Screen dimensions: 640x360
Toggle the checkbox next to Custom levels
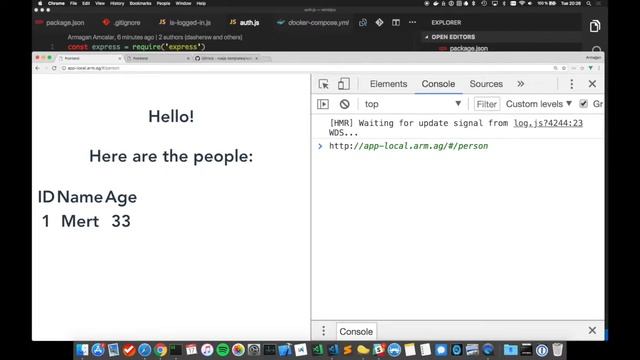583,104
